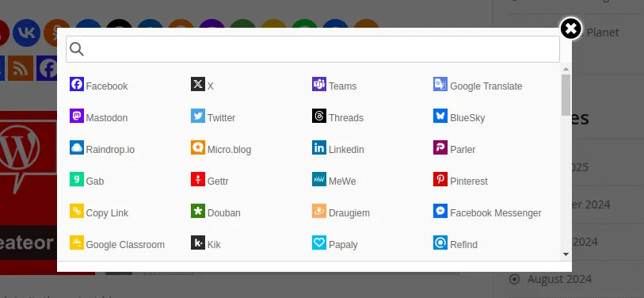Select the Pinterest text link
This screenshot has height=298, width=644.
coord(469,181)
